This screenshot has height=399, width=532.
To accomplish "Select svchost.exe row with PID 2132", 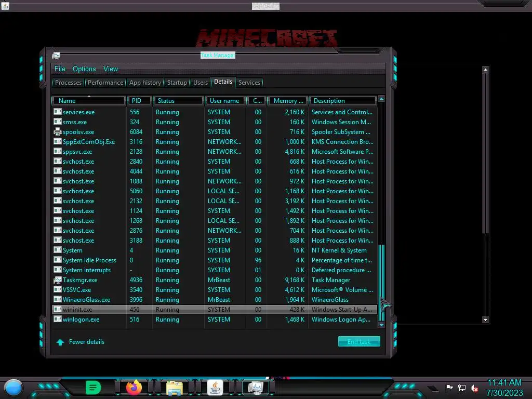I will click(x=215, y=201).
